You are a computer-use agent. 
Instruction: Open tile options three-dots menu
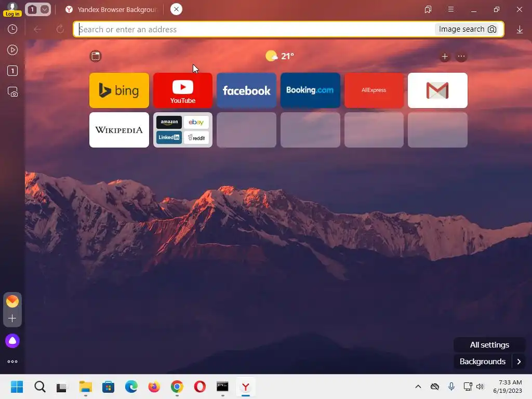461,57
